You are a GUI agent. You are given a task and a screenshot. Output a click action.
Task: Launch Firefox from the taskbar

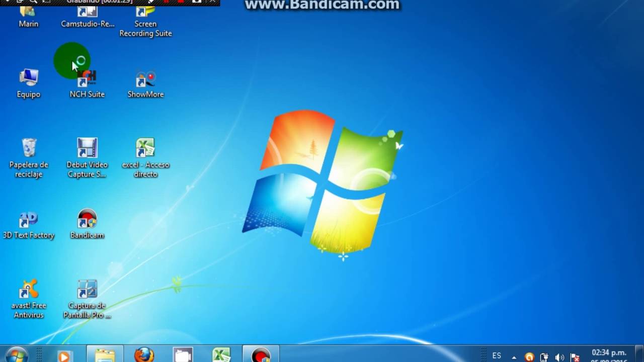tap(144, 355)
